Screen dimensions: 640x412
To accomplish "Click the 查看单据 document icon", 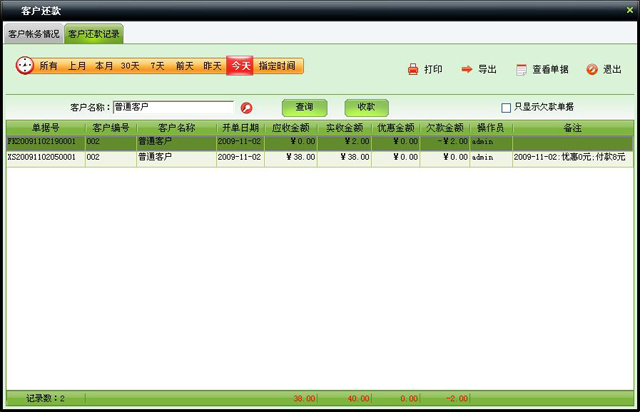I will click(521, 70).
